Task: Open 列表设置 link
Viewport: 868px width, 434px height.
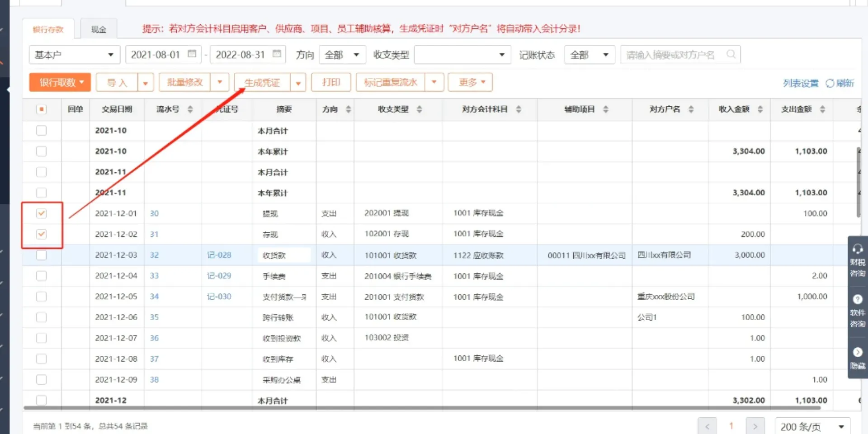Action: coord(801,83)
